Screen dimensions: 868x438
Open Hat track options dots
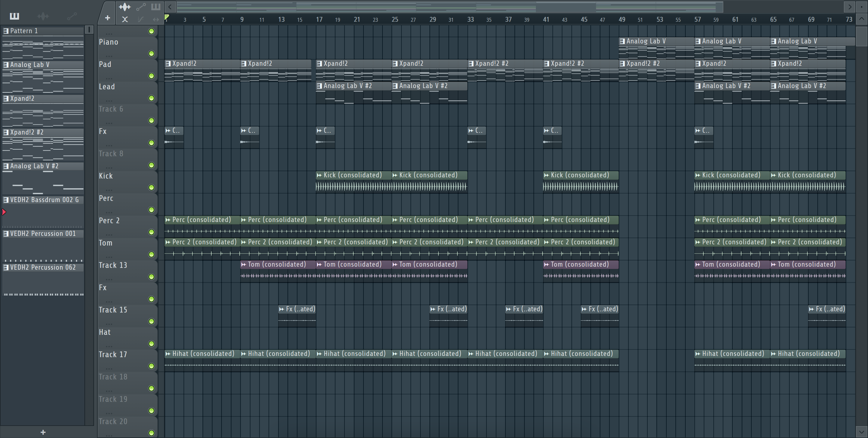pos(108,346)
